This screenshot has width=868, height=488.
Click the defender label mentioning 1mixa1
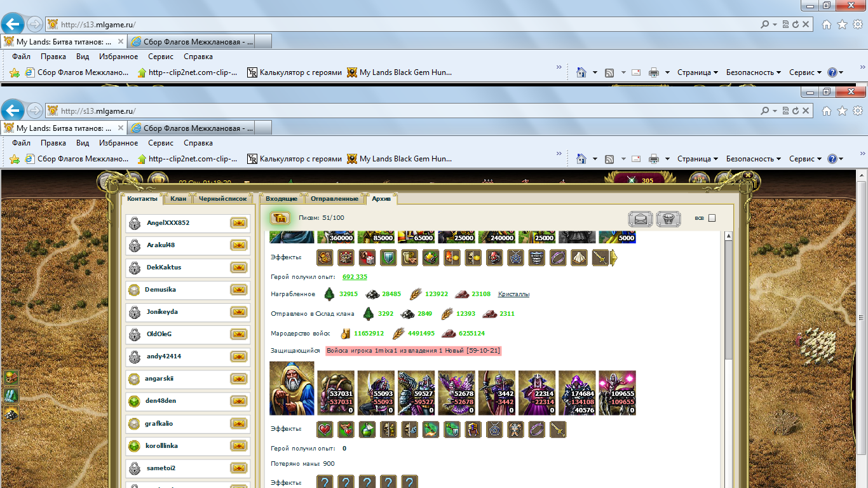(413, 351)
